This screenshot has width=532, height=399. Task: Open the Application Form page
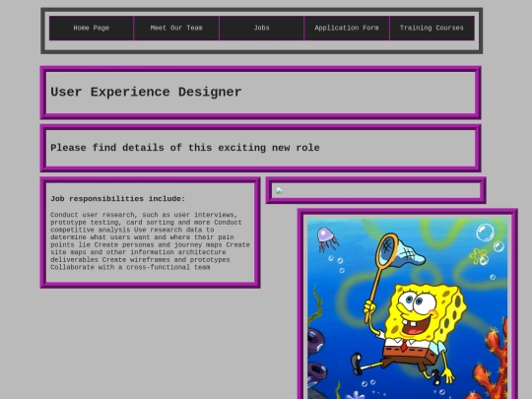click(347, 29)
